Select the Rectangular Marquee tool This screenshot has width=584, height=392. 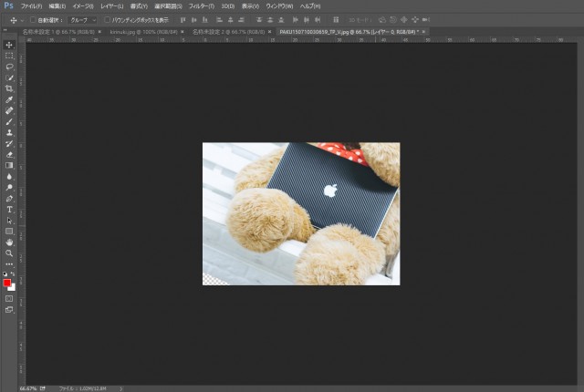[9, 56]
